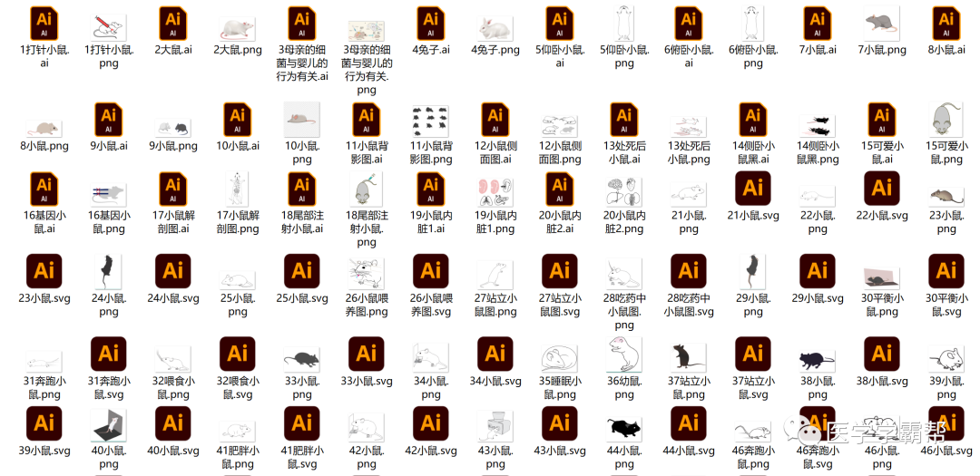
Task: Click the 4兔子.png rabbit thumbnail
Action: click(495, 28)
